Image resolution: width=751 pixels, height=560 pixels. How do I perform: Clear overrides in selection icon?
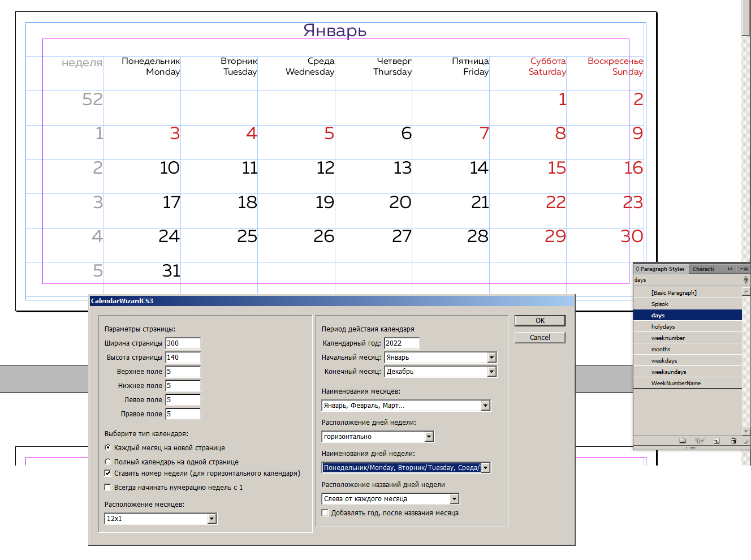pos(700,441)
